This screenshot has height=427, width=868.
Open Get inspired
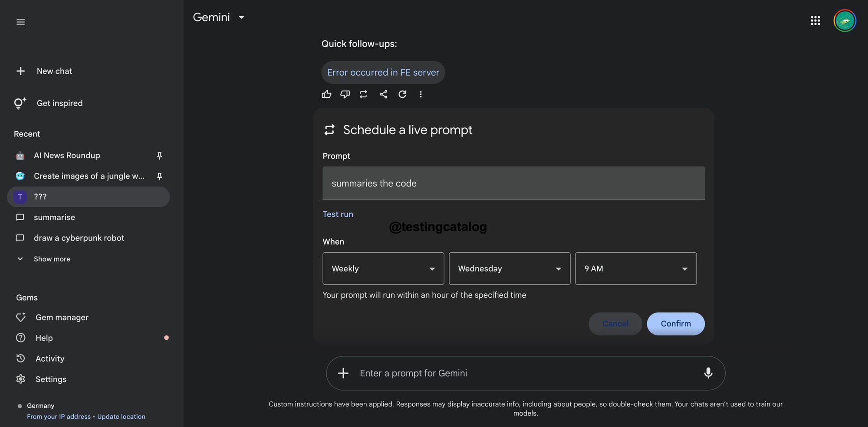tap(59, 103)
